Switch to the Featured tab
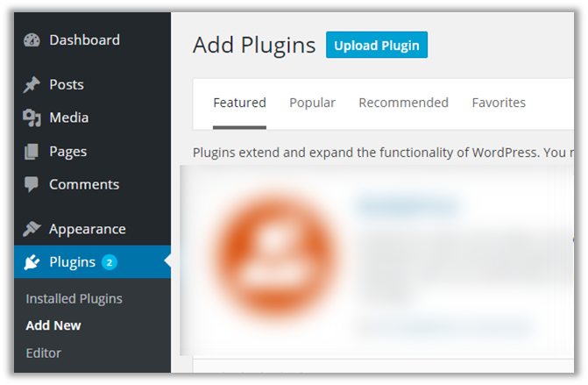588x385 pixels. tap(239, 103)
